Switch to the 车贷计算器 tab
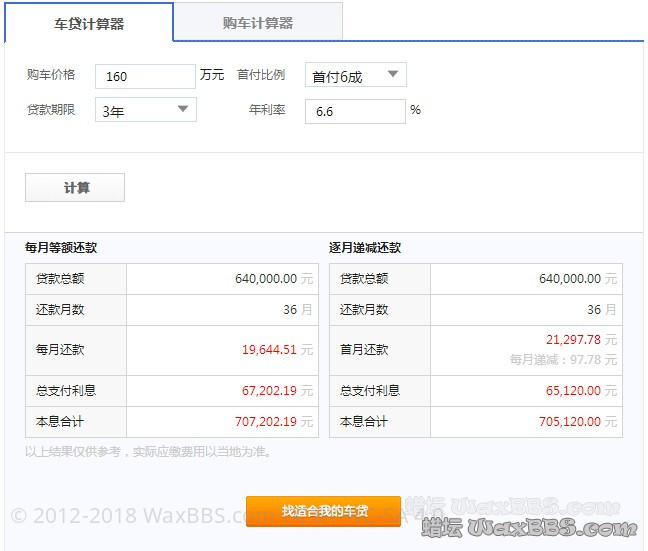This screenshot has width=648, height=551. pos(89,23)
